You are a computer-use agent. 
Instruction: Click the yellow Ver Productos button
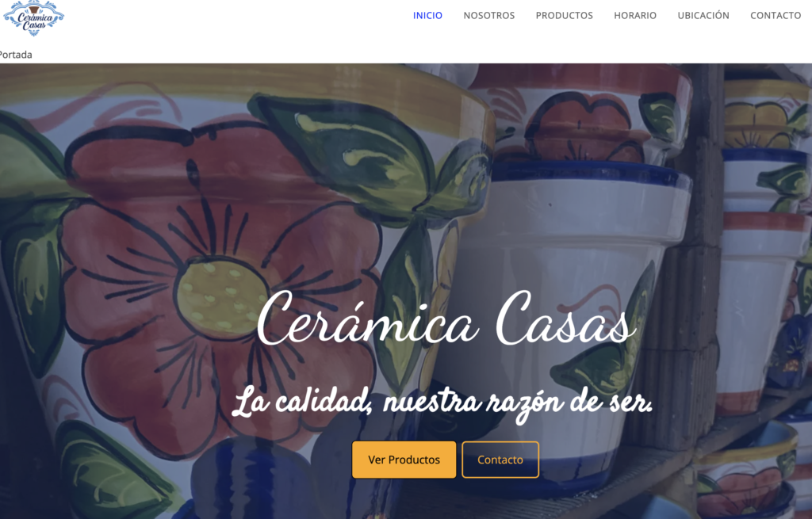pos(404,460)
